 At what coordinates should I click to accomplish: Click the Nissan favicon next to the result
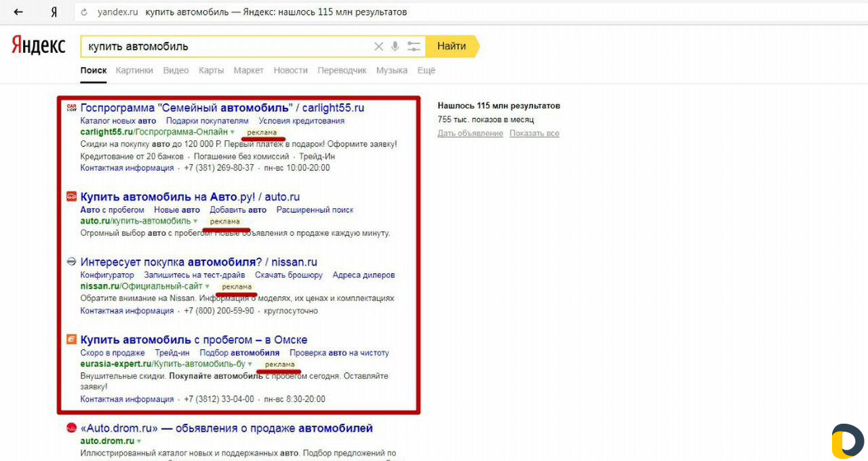point(71,262)
